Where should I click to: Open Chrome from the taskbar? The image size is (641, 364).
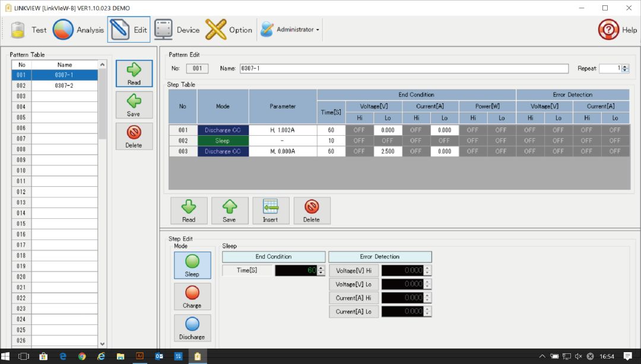coord(82,357)
